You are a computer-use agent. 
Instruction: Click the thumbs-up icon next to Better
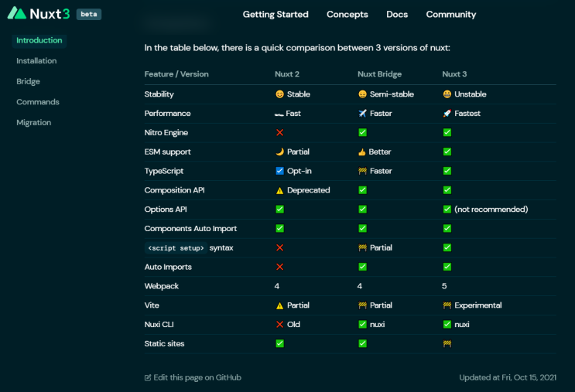[x=362, y=152]
